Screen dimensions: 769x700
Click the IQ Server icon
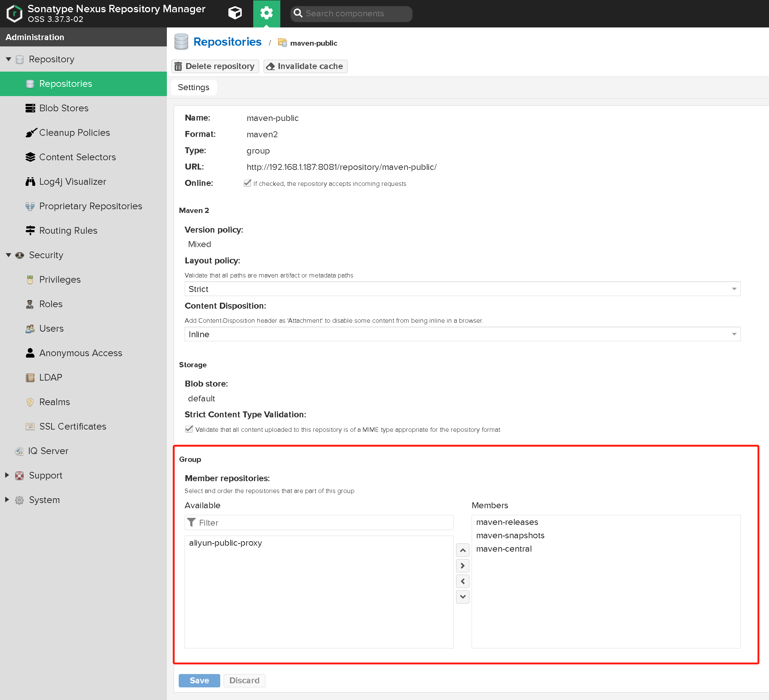point(19,451)
